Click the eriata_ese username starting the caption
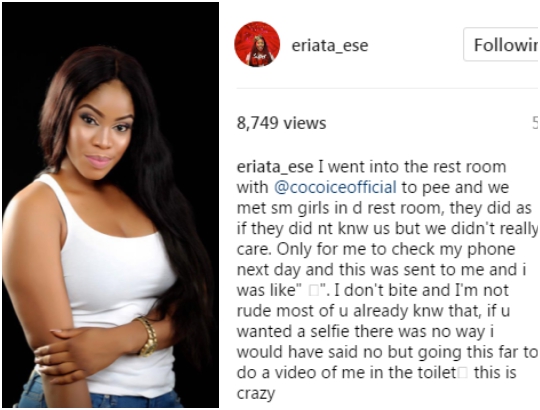The image size is (540, 410). tap(275, 167)
